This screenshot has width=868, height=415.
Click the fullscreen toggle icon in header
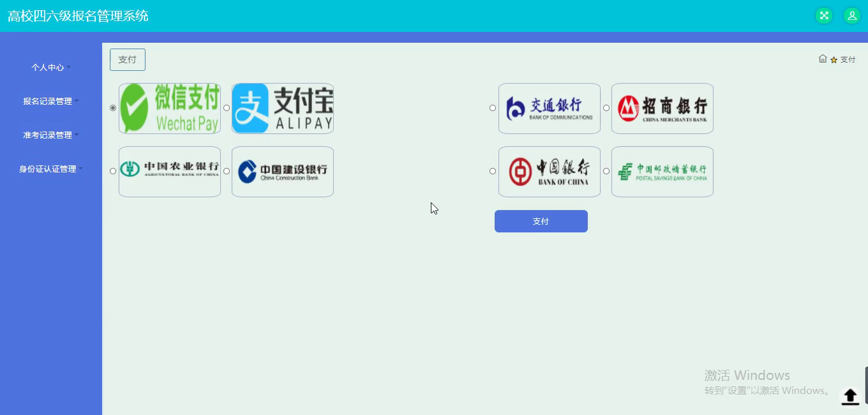(x=824, y=16)
